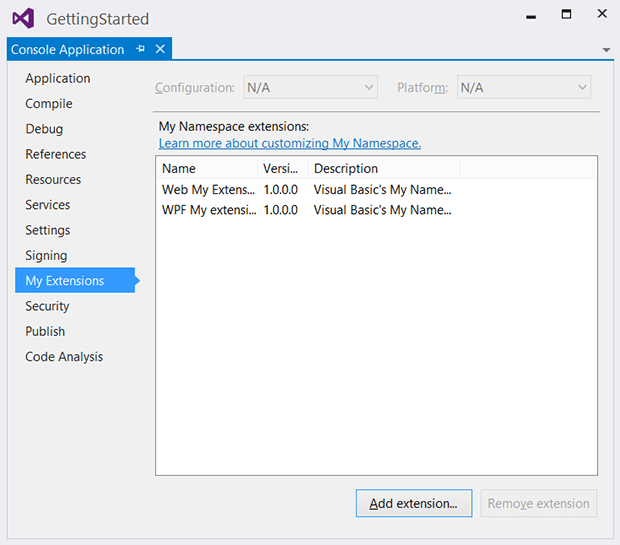Pin the Console Application tab
The image size is (620, 545).
[x=140, y=49]
